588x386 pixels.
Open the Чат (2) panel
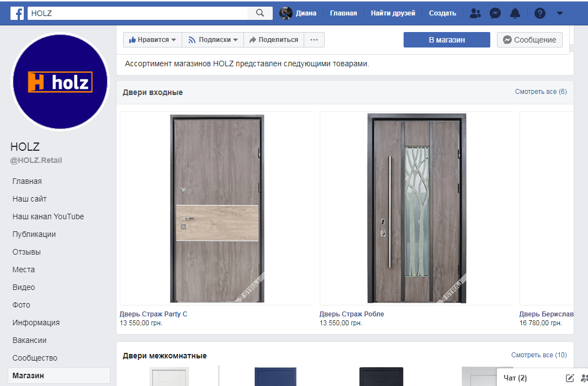coord(515,378)
